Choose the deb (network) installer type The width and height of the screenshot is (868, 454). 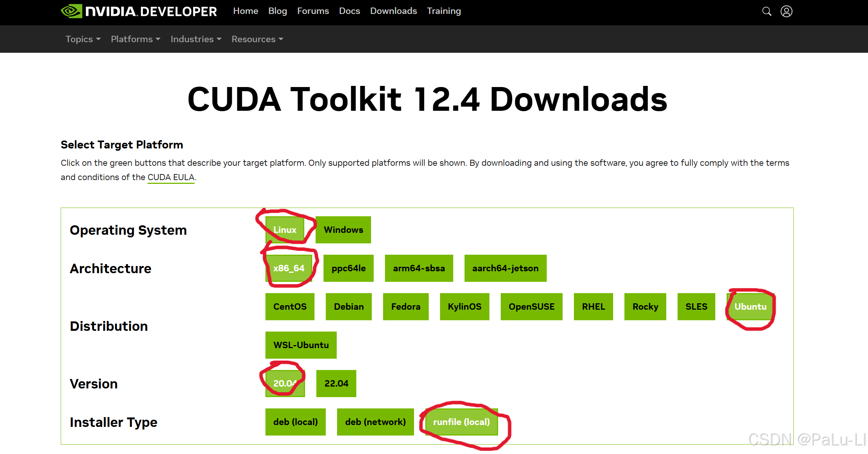[376, 422]
